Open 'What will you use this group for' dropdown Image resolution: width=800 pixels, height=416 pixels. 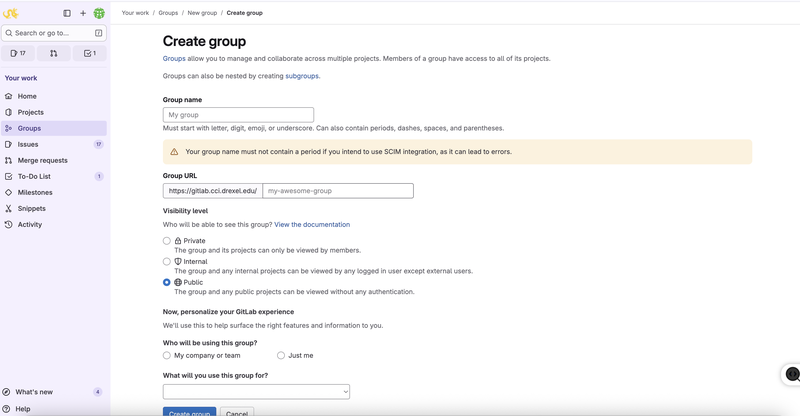[256, 392]
